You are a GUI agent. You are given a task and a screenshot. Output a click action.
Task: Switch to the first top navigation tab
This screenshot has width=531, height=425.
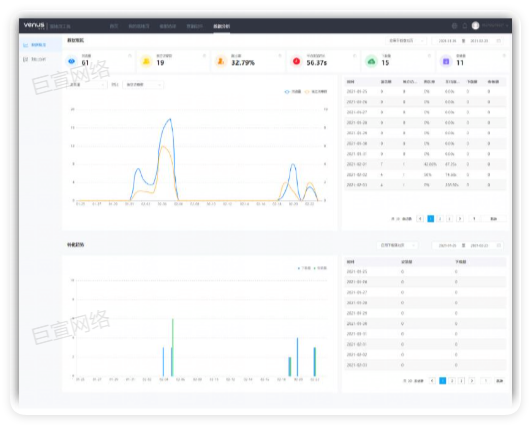pyautogui.click(x=114, y=26)
